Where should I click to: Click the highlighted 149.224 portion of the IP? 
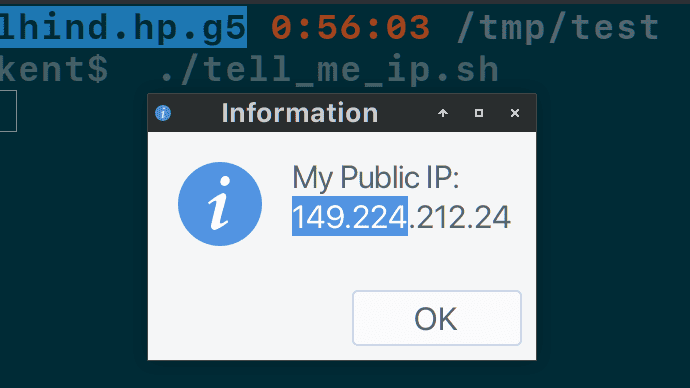(x=350, y=216)
